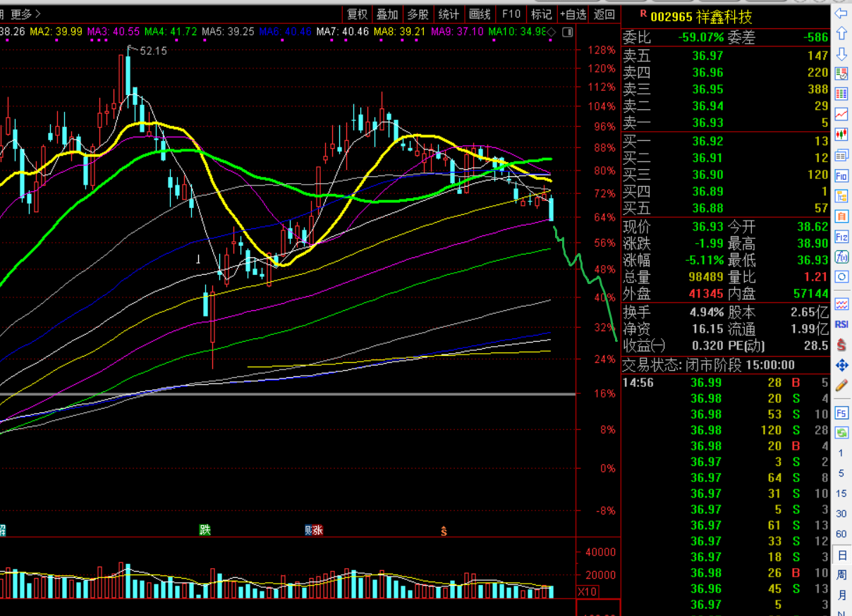This screenshot has width=852, height=616.
Task: Click the blue circle icon in sidebar
Action: click(x=841, y=277)
